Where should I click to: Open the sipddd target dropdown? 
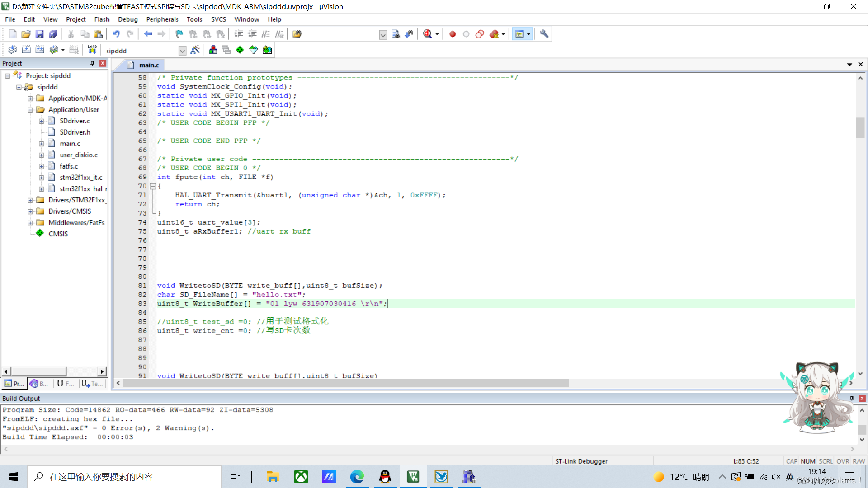pyautogui.click(x=182, y=51)
